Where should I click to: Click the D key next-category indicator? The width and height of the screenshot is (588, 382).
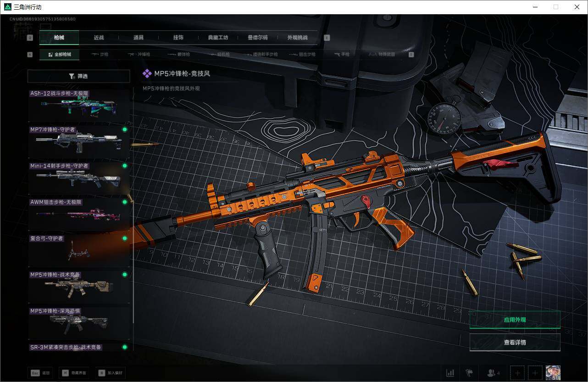click(411, 55)
